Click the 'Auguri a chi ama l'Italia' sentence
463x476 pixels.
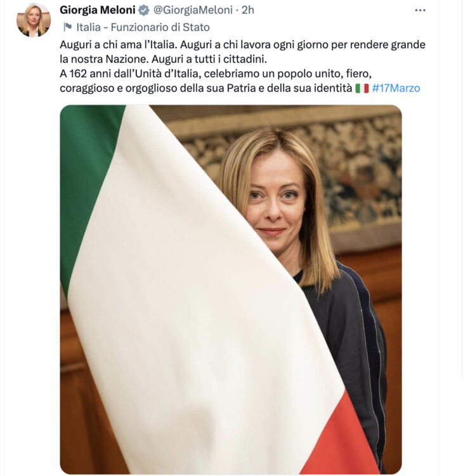pos(119,44)
